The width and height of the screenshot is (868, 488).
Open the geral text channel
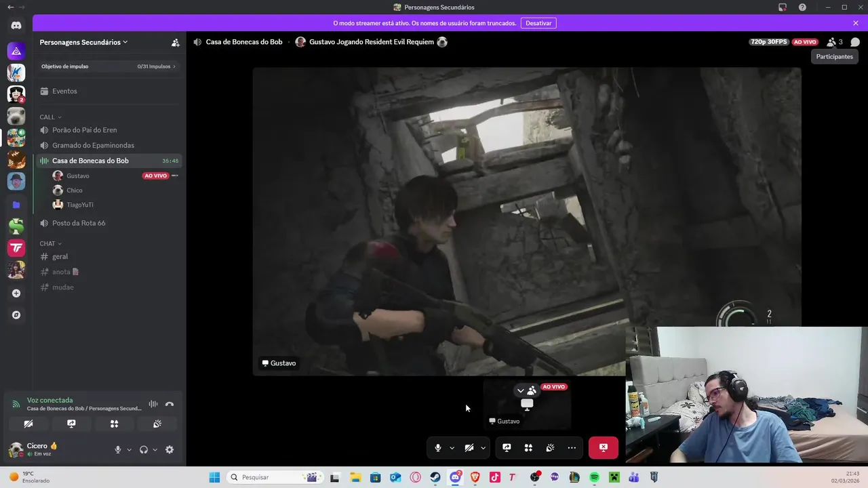(108, 256)
